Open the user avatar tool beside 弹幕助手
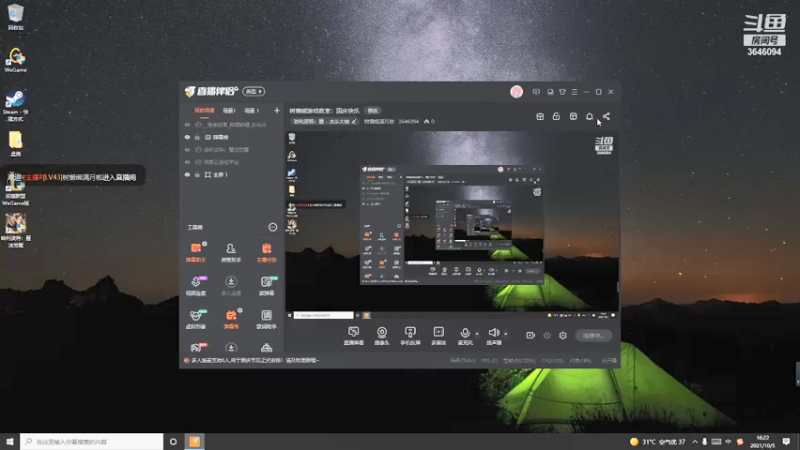Screen dimensions: 800x450 pos(231,253)
